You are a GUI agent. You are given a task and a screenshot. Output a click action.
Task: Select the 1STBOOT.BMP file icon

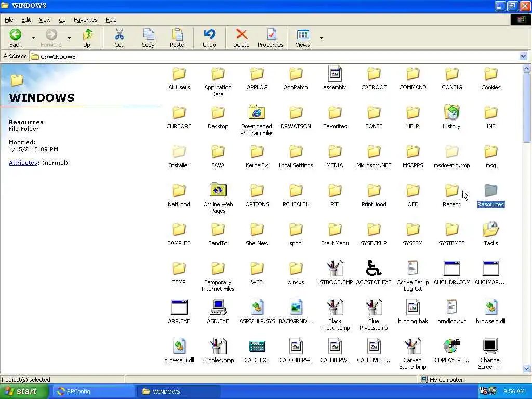coord(335,268)
